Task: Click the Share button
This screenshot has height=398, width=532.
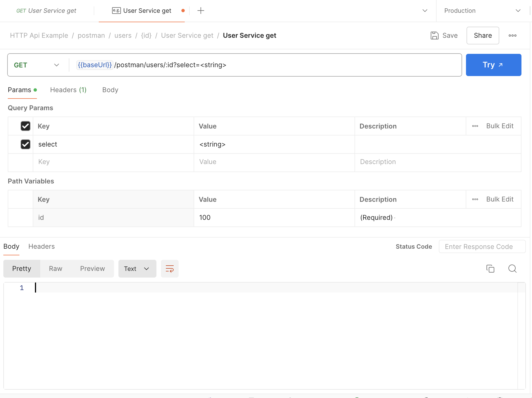Action: tap(483, 36)
